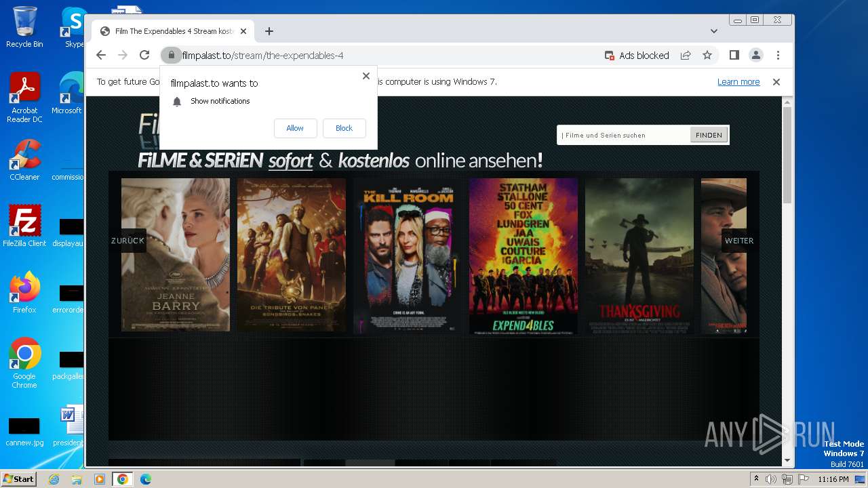The width and height of the screenshot is (868, 488).
Task: Open the Chrome side panel
Action: click(x=734, y=56)
